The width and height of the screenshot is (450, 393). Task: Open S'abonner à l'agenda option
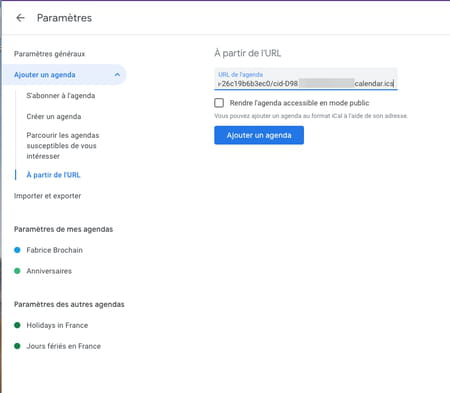(x=61, y=96)
